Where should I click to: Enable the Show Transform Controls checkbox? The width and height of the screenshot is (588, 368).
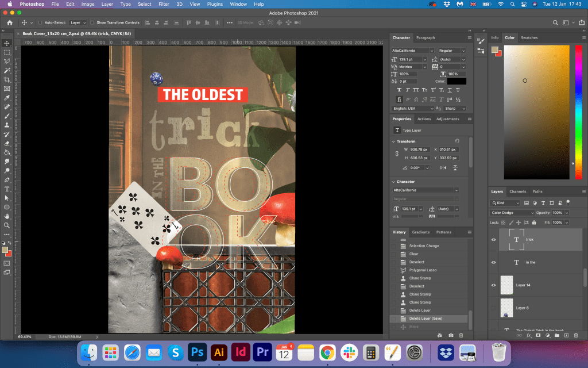92,22
